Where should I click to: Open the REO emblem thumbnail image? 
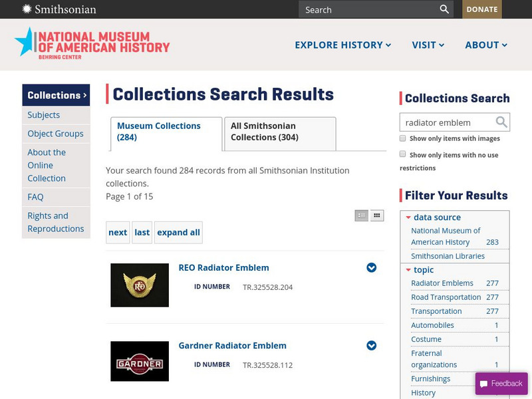(140, 285)
